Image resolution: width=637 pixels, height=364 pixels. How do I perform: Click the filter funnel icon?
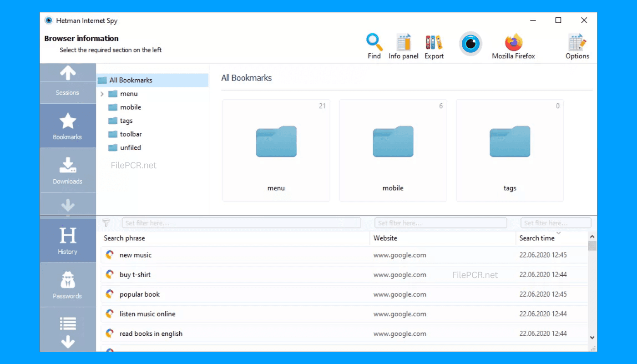pos(106,223)
